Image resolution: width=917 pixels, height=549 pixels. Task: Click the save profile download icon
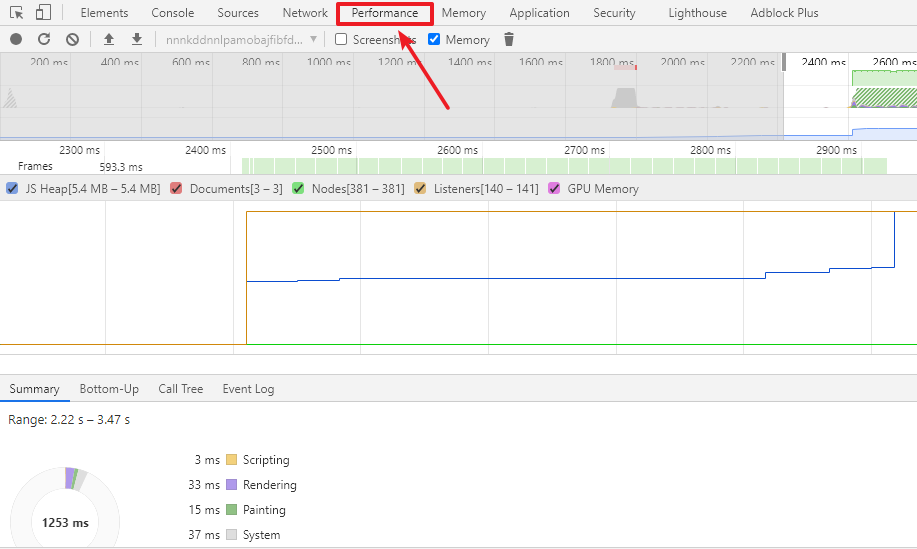pos(137,39)
